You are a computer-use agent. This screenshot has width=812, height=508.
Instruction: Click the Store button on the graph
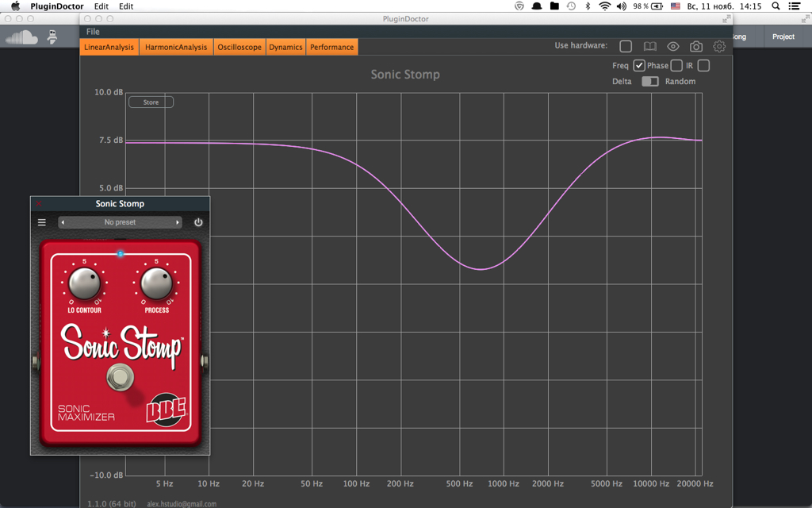point(151,102)
